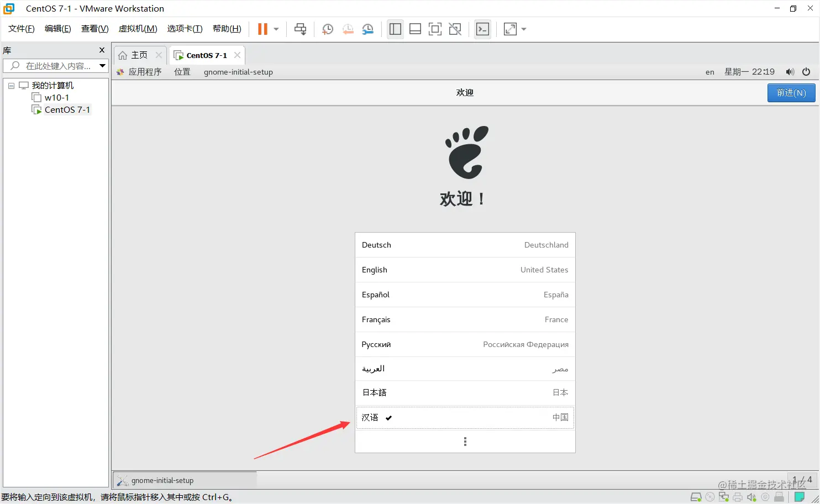The height and width of the screenshot is (504, 820).
Task: Click the guest volume speaker icon
Action: point(790,72)
